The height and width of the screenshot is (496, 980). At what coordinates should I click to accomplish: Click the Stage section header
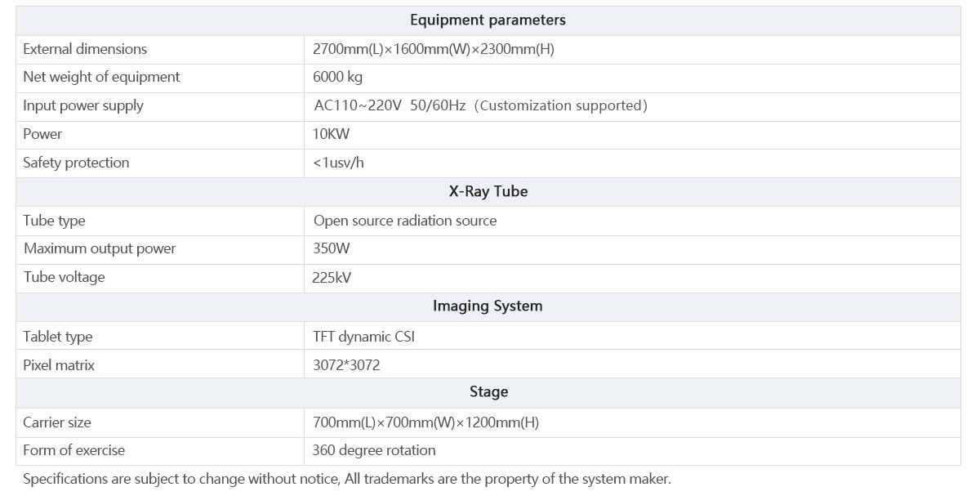pyautogui.click(x=488, y=392)
